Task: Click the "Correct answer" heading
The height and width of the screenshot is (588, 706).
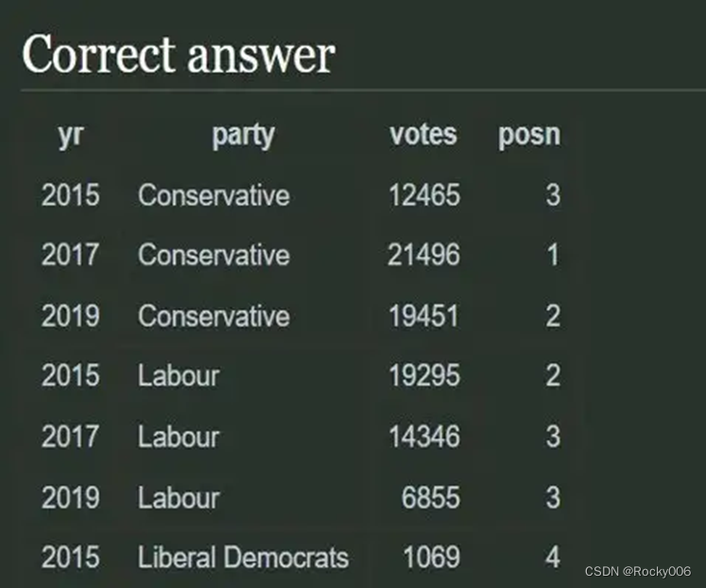Action: (179, 55)
